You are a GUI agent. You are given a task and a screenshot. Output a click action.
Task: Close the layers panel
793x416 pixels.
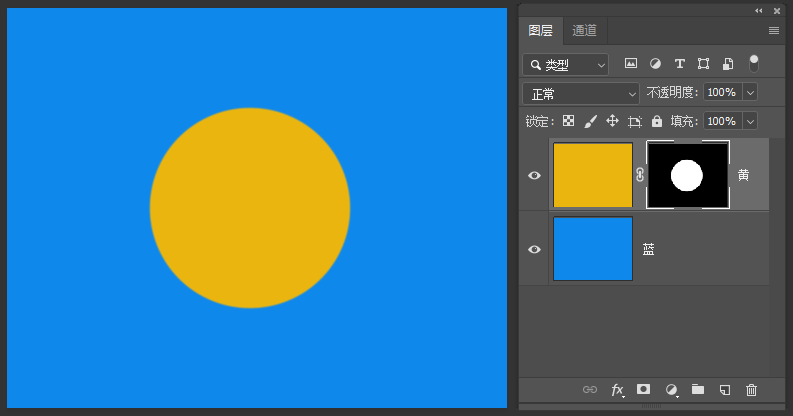click(777, 11)
